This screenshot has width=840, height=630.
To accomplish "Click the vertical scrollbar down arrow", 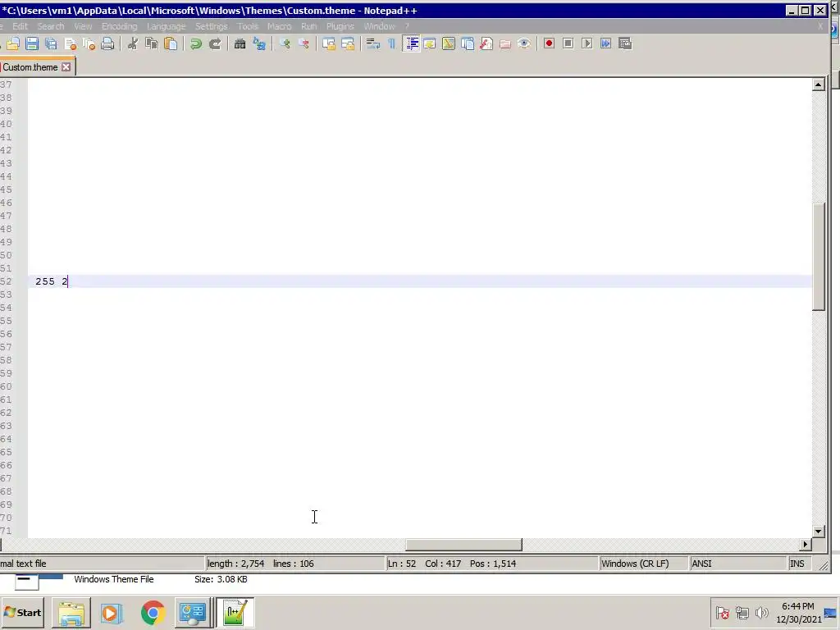I will [818, 532].
